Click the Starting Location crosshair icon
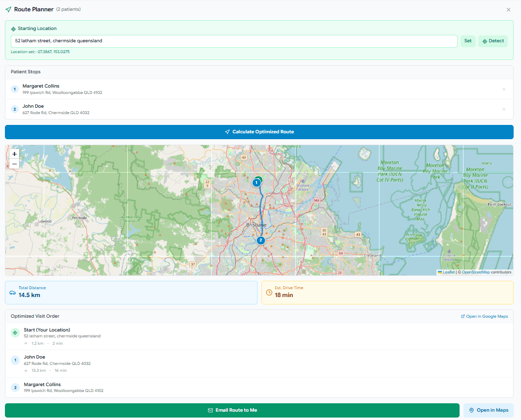Image resolution: width=521 pixels, height=420 pixels. click(13, 29)
